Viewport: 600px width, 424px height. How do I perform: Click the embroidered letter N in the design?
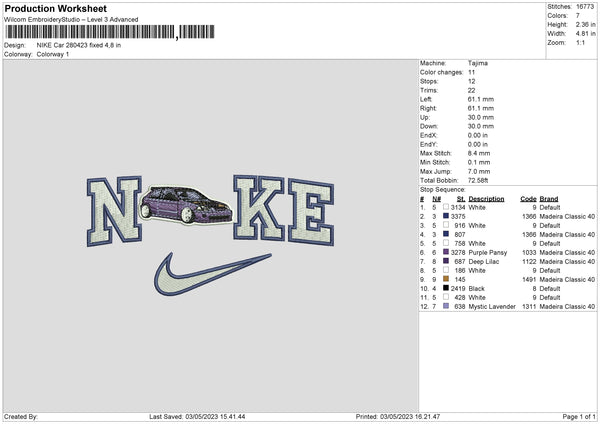tap(114, 211)
